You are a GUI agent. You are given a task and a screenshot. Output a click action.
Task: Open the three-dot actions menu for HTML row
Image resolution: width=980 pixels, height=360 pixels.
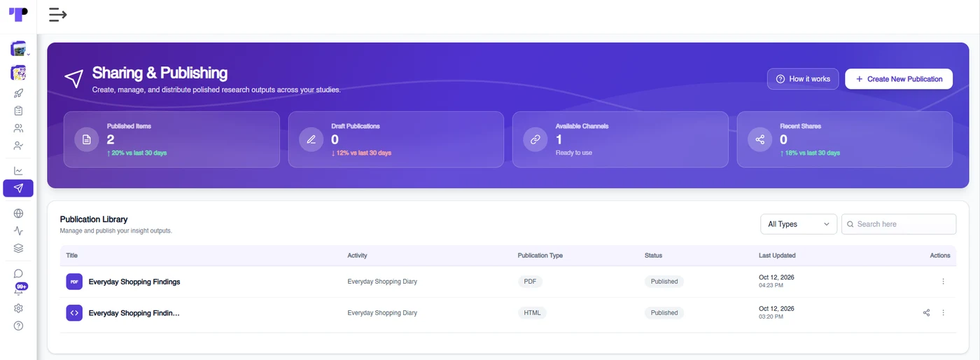[943, 313]
